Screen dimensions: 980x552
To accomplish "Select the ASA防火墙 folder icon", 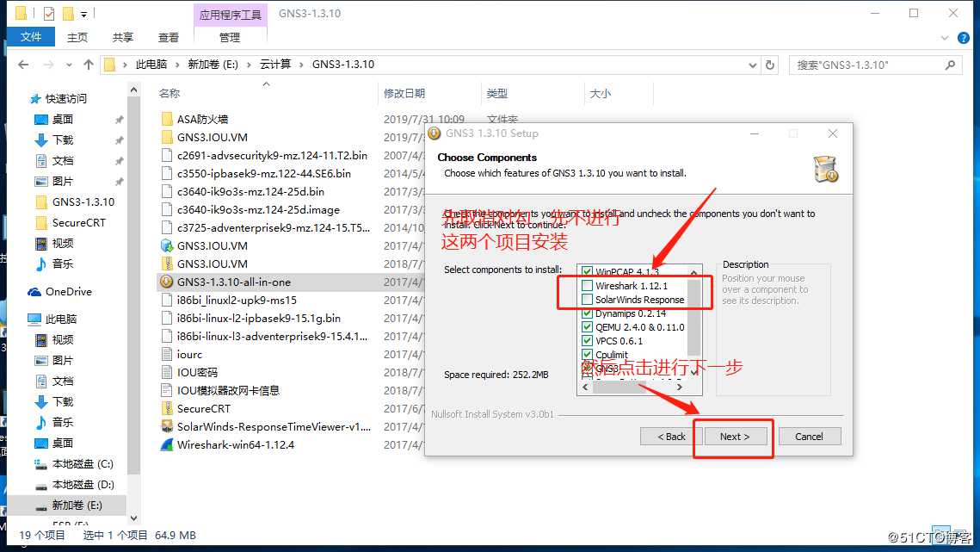I will tap(166, 119).
